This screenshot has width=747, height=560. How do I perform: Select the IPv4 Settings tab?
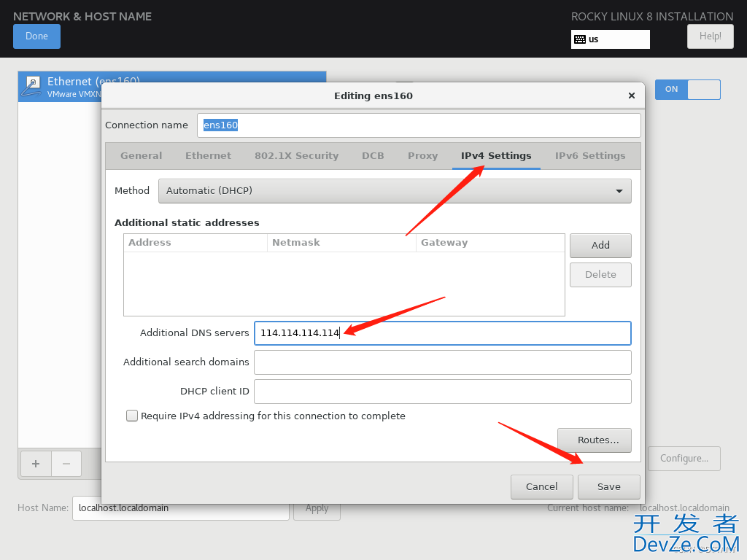496,156
